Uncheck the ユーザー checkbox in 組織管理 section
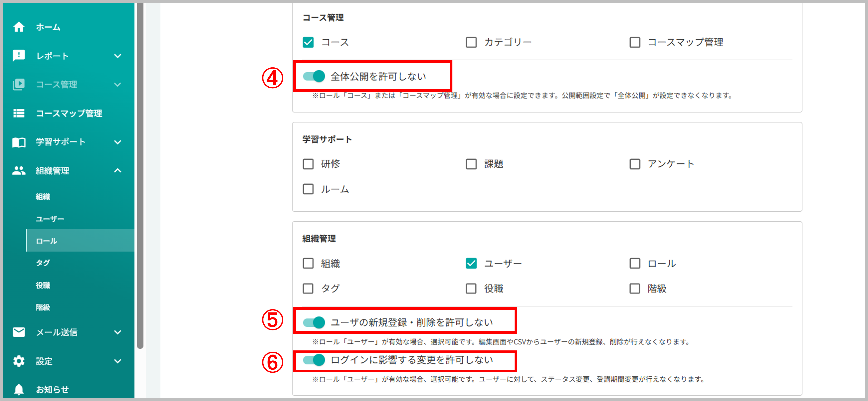The height and width of the screenshot is (401, 868). [x=471, y=263]
